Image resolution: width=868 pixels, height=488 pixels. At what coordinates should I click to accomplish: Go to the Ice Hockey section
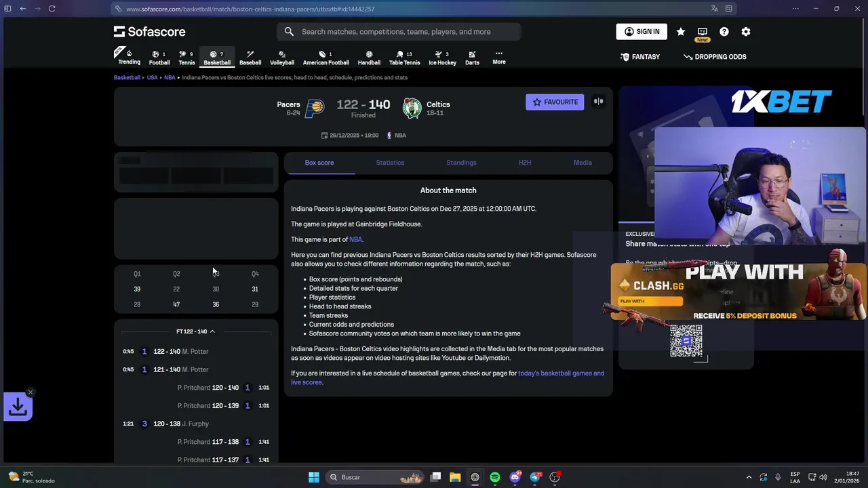[x=442, y=58]
